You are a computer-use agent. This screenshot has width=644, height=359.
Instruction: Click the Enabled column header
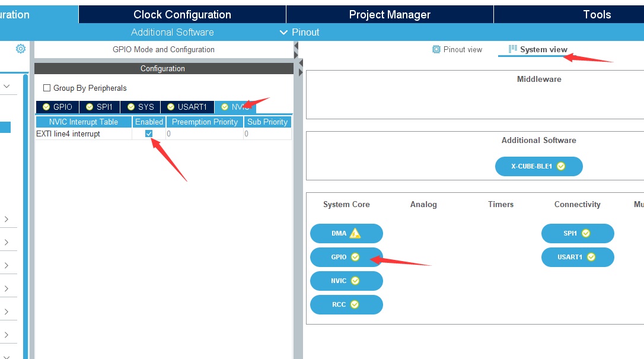(149, 122)
